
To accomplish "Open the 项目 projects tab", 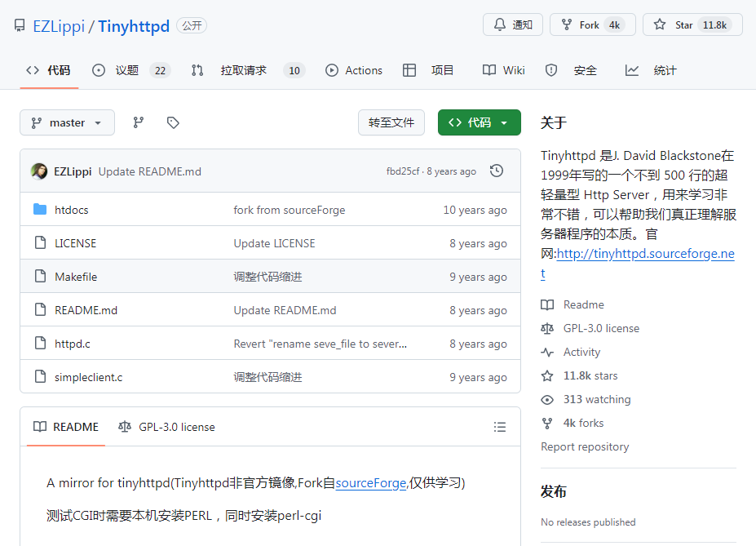I will pyautogui.click(x=429, y=70).
